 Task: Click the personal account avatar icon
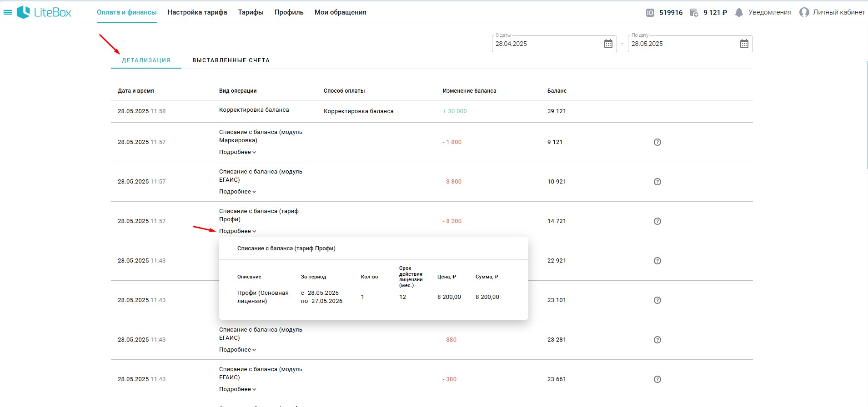804,12
